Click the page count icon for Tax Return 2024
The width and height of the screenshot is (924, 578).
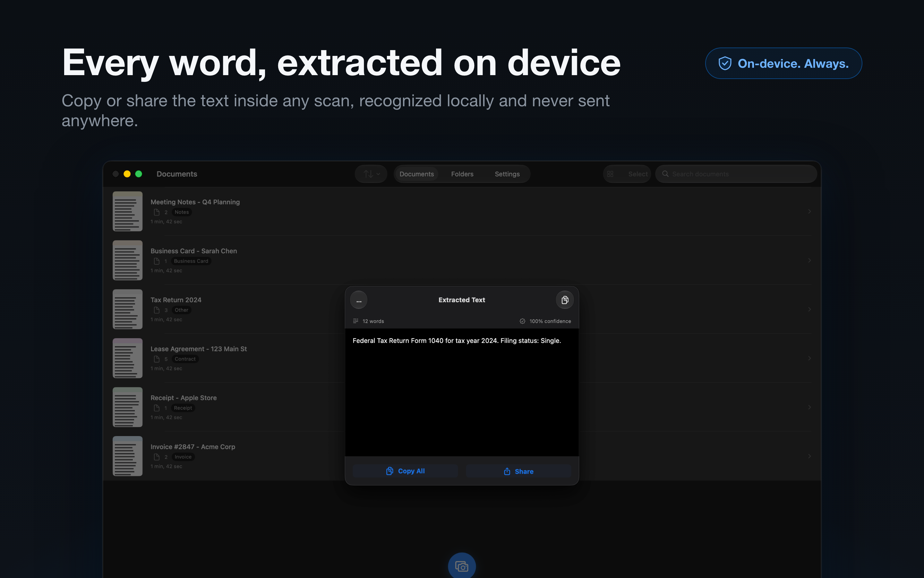pos(157,310)
